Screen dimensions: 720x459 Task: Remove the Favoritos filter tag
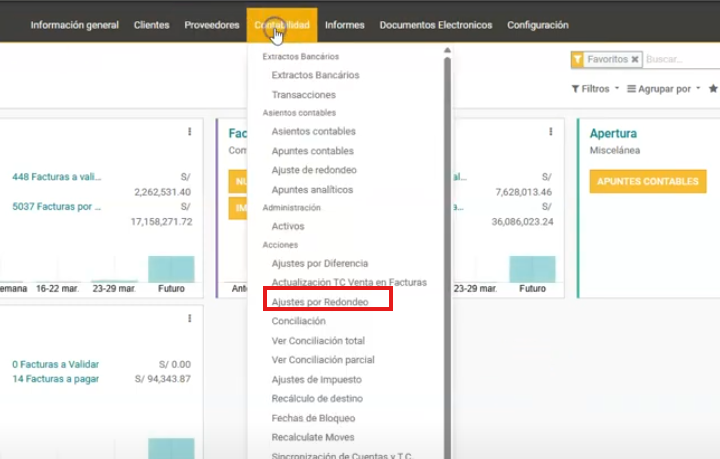[x=634, y=60]
